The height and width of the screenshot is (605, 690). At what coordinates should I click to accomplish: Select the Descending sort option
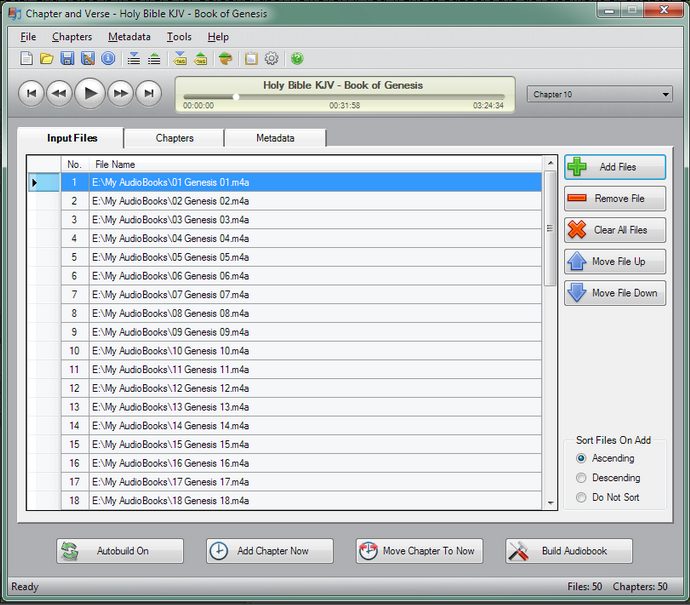(581, 478)
